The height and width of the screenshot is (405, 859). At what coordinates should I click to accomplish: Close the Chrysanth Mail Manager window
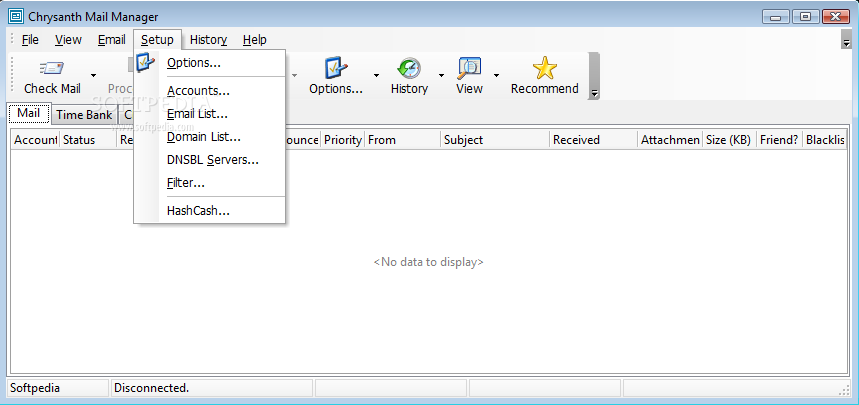835,17
